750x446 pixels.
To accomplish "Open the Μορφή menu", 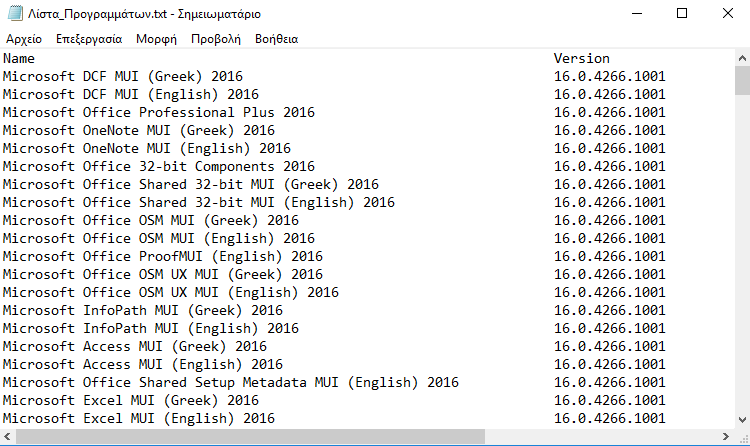I will 156,39.
